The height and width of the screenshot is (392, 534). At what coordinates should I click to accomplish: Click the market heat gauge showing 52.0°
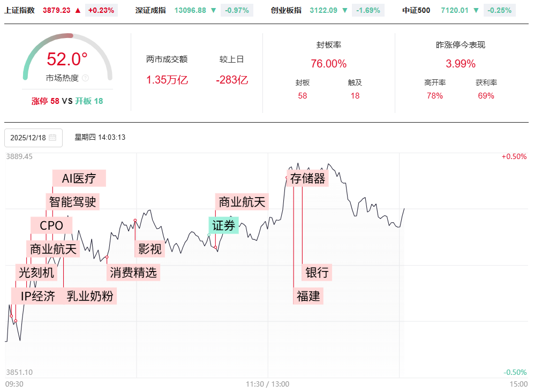(x=67, y=58)
